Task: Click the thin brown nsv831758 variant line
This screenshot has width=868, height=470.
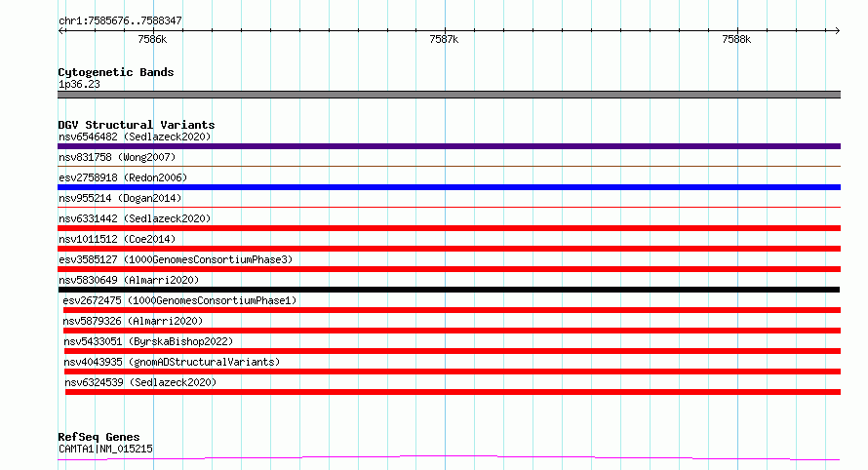Action: pos(449,166)
